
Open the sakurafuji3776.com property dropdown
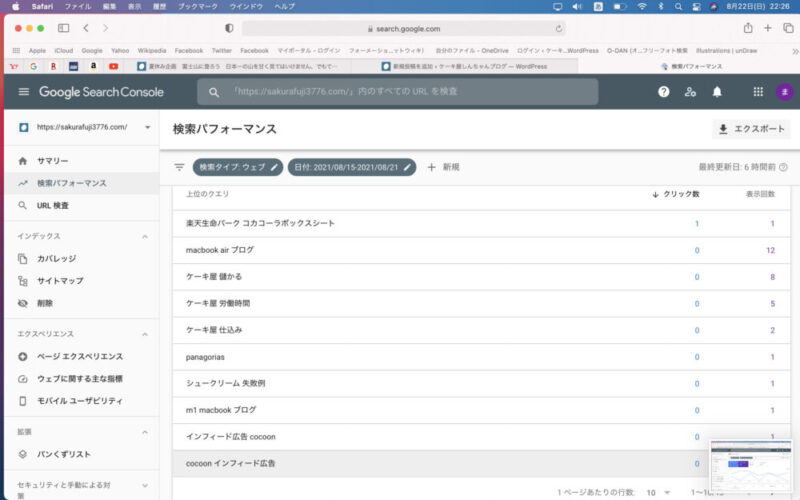(147, 128)
